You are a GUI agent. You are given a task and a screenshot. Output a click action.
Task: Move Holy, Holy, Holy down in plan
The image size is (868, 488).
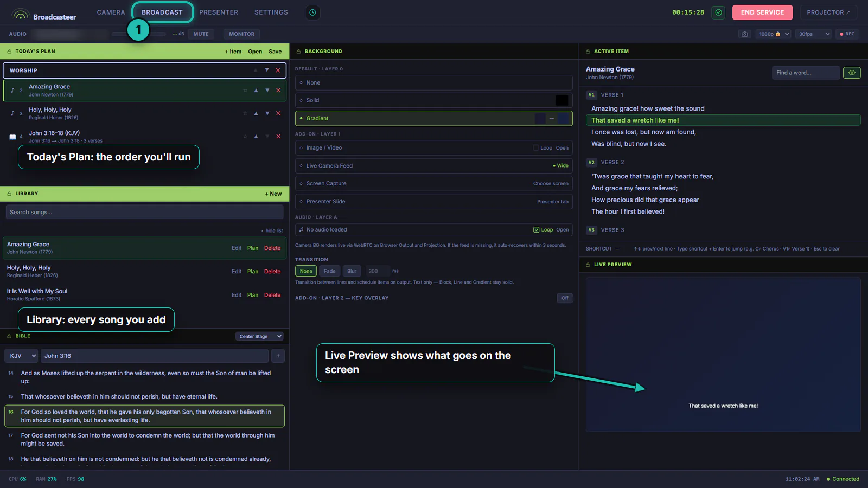(x=267, y=113)
